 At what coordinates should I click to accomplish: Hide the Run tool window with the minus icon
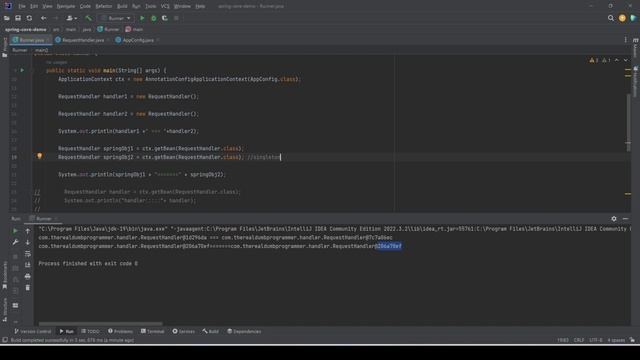(x=625, y=219)
